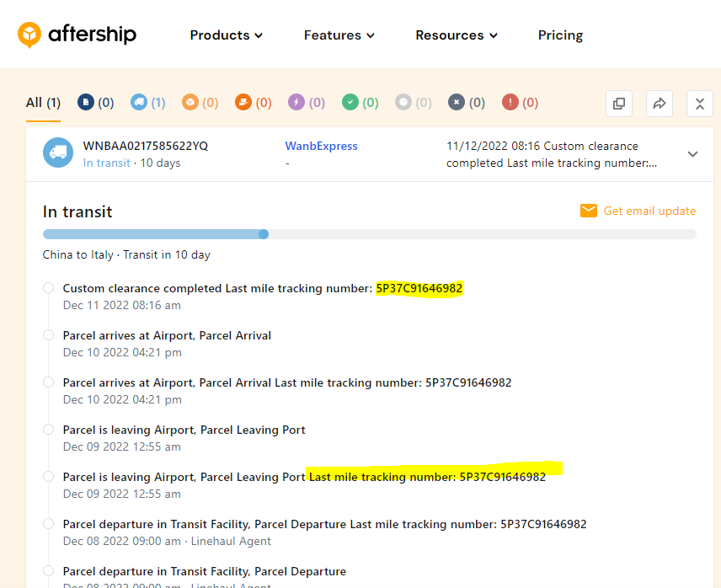Click the In transit progress bar
This screenshot has height=588, width=721.
(x=369, y=234)
